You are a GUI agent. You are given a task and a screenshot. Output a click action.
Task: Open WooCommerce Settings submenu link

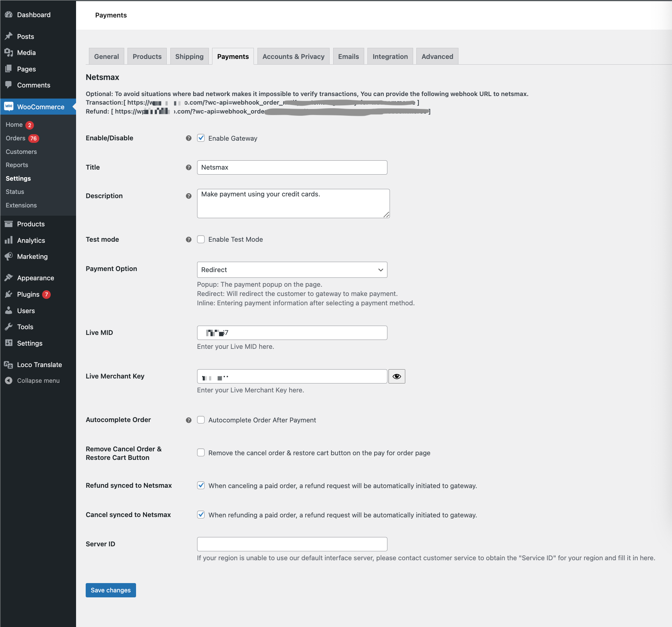(18, 179)
